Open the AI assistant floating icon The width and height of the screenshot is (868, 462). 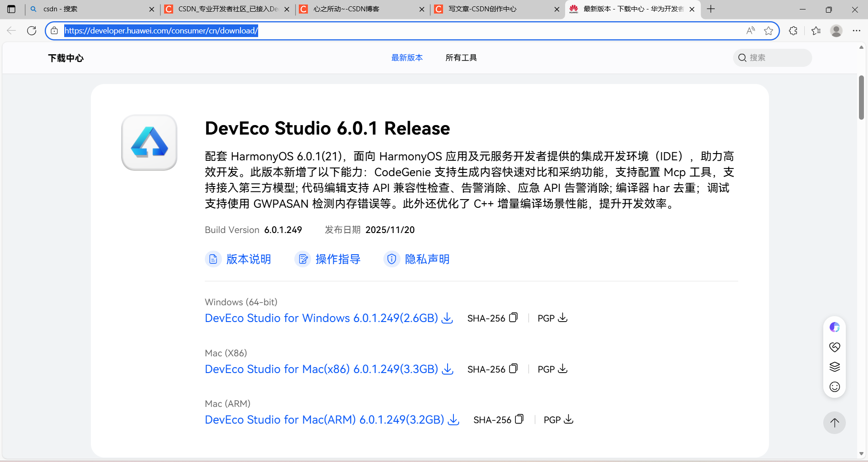[x=835, y=327]
